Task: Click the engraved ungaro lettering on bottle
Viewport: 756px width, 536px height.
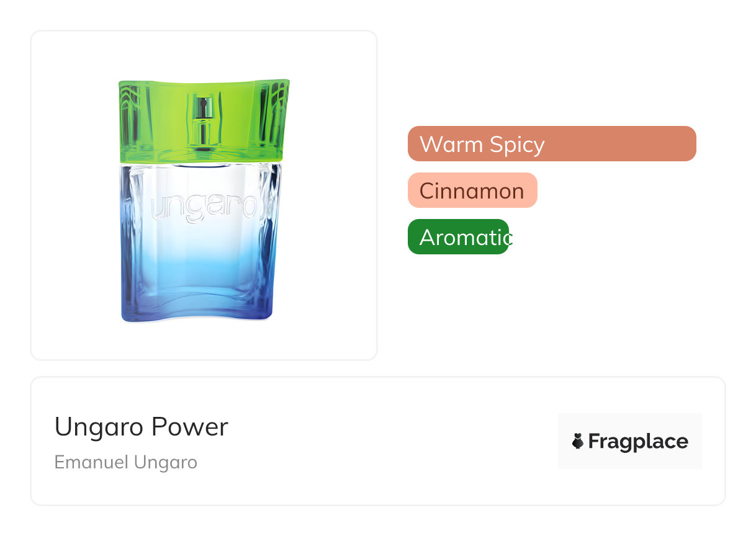Action: coord(204,207)
